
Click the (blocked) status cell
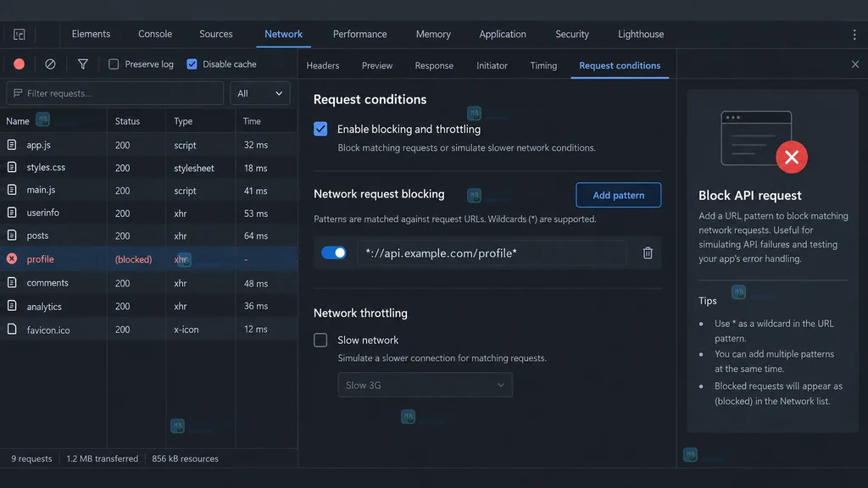pyautogui.click(x=133, y=259)
